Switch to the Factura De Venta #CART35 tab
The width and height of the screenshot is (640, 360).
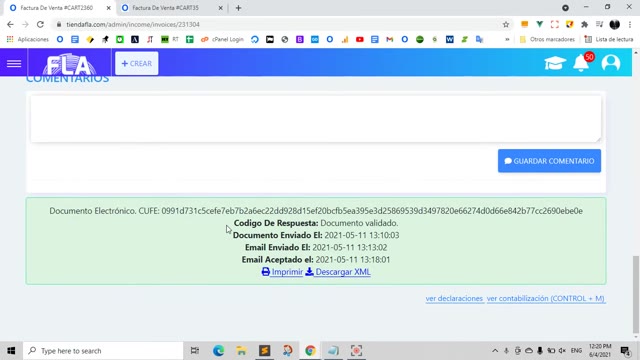coord(170,8)
